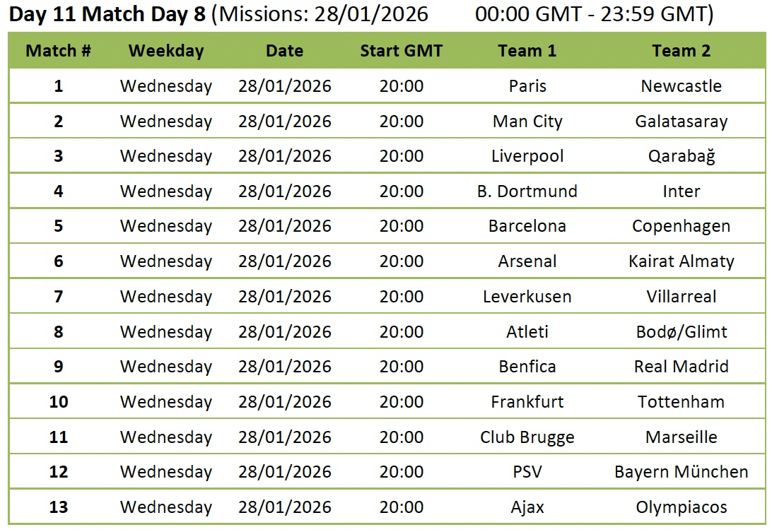The height and width of the screenshot is (532, 772).
Task: Select the Kairat Almaty cell
Action: pos(681,261)
